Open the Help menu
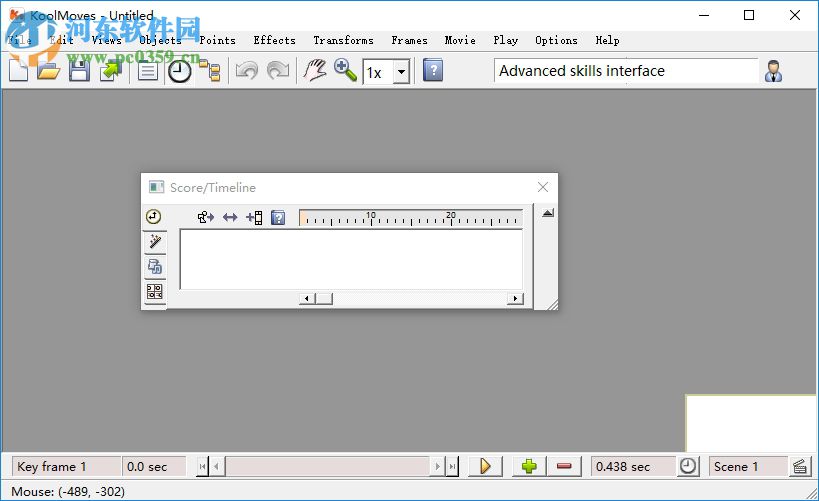This screenshot has height=501, width=819. tap(607, 40)
